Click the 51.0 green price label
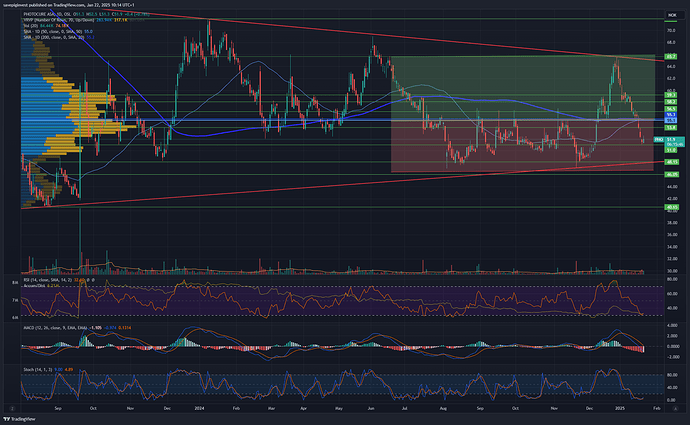Image resolution: width=690 pixels, height=425 pixels. tap(671, 150)
